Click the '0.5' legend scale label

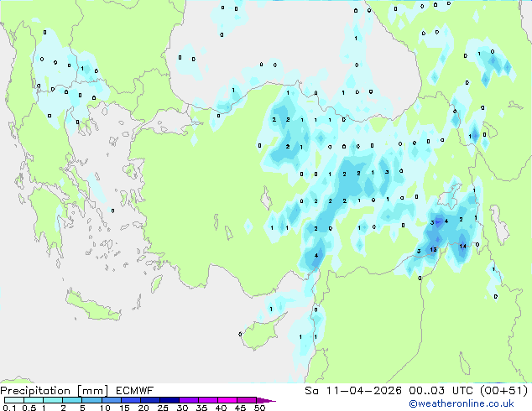(x=29, y=408)
